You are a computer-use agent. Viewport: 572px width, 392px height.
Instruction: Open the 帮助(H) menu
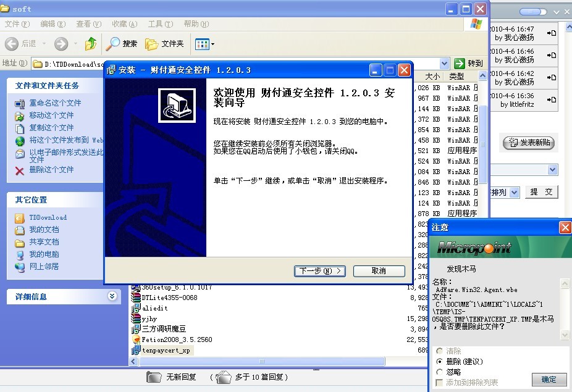196,24
